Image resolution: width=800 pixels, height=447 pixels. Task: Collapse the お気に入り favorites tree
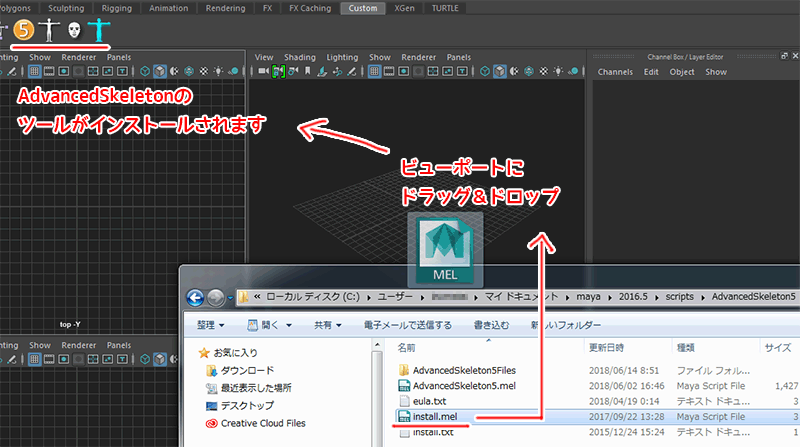point(193,352)
